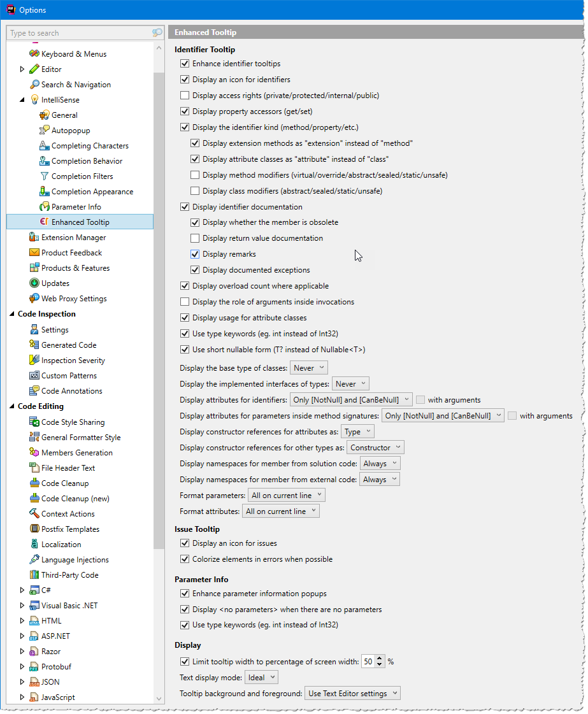Screen dimensions: 588x714
Task: Click the Generated Code icon
Action: coord(34,345)
